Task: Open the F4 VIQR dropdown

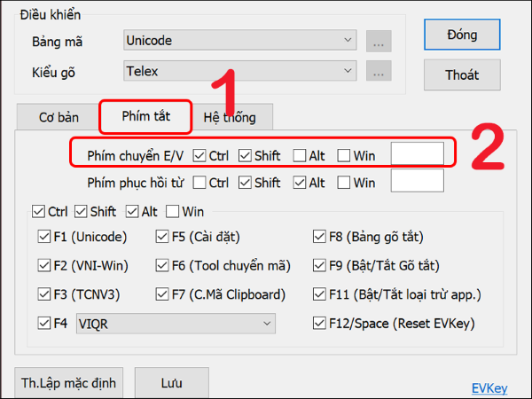Action: [x=176, y=324]
